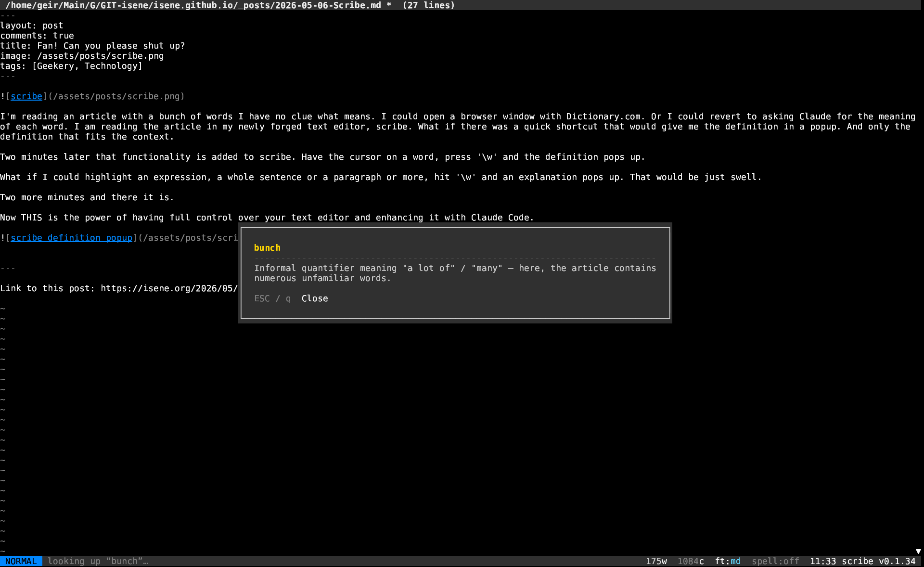Click 'Claude Code' in the last paragraph

point(500,218)
